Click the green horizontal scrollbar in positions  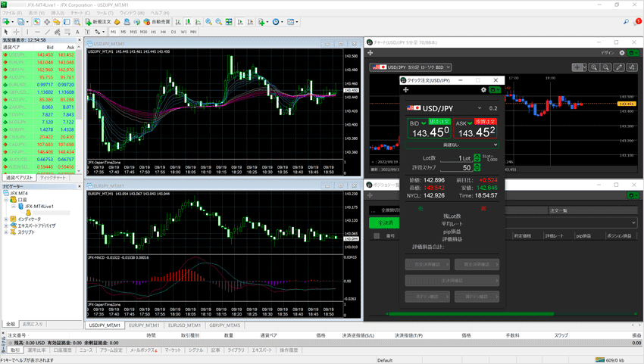[x=470, y=314]
